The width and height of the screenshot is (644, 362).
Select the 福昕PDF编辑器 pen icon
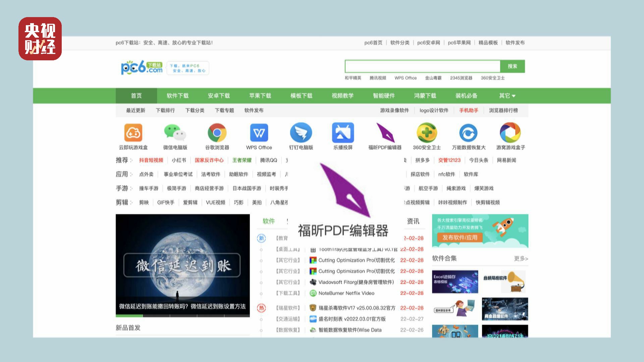click(385, 132)
